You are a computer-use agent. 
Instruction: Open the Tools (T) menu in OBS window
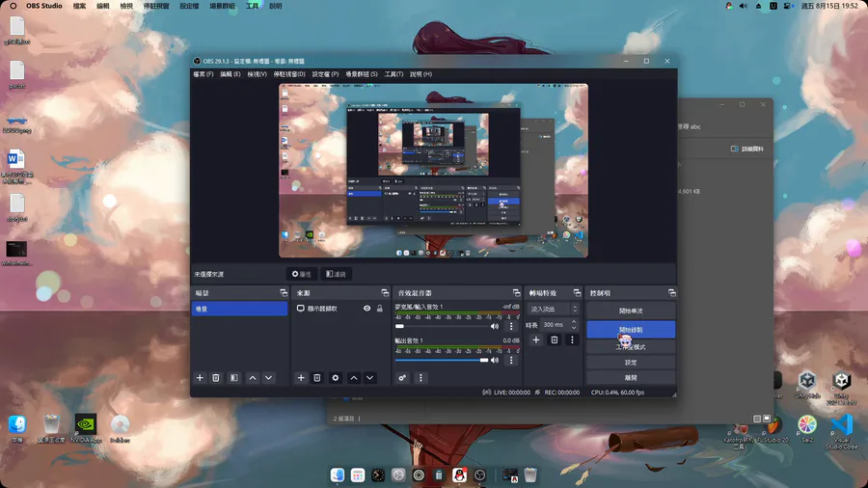(393, 74)
